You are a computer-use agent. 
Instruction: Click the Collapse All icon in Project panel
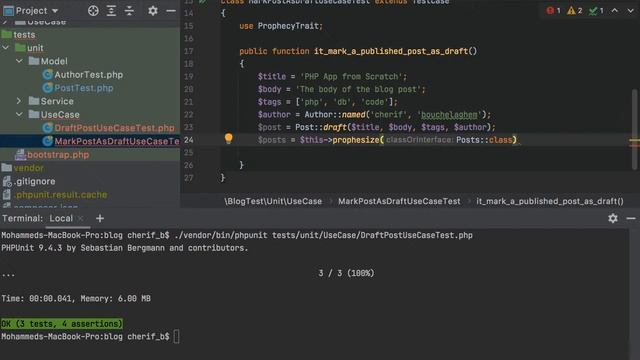[129, 11]
